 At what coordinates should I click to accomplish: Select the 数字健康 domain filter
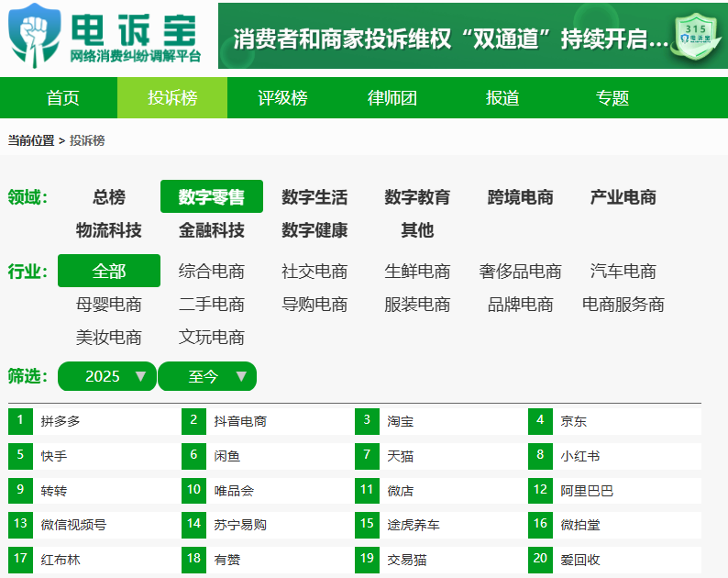coord(314,229)
